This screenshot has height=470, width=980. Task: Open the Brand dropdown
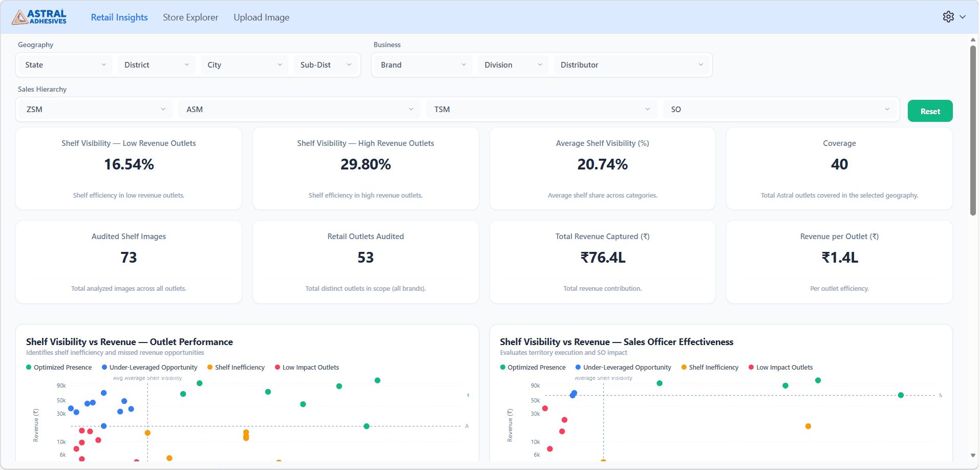(x=423, y=65)
